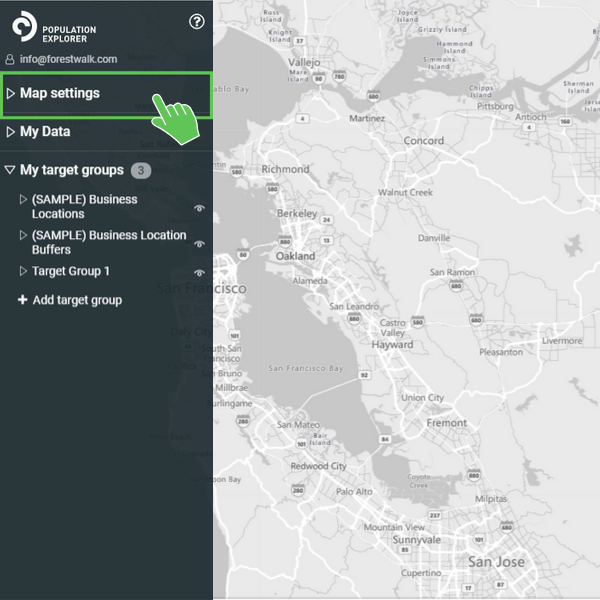
Task: Click Richmond label on map
Action: tap(285, 169)
